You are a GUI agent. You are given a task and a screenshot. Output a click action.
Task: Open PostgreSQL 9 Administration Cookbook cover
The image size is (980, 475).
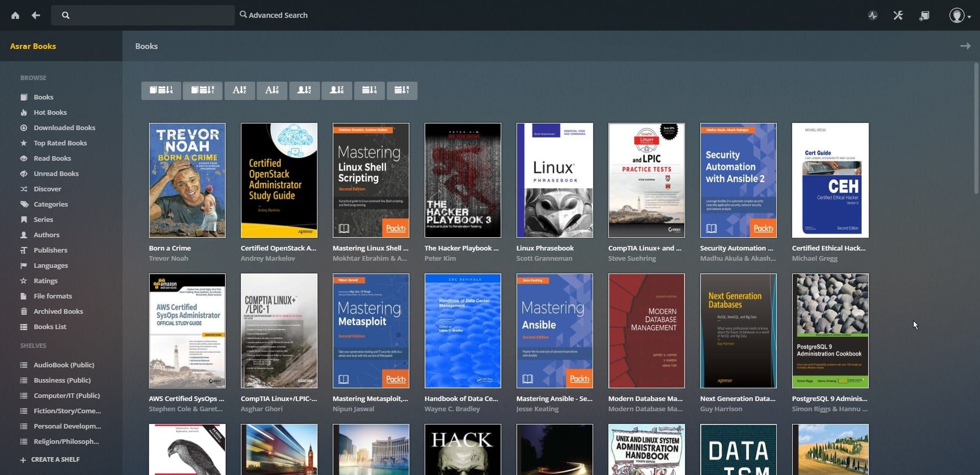[x=830, y=331]
